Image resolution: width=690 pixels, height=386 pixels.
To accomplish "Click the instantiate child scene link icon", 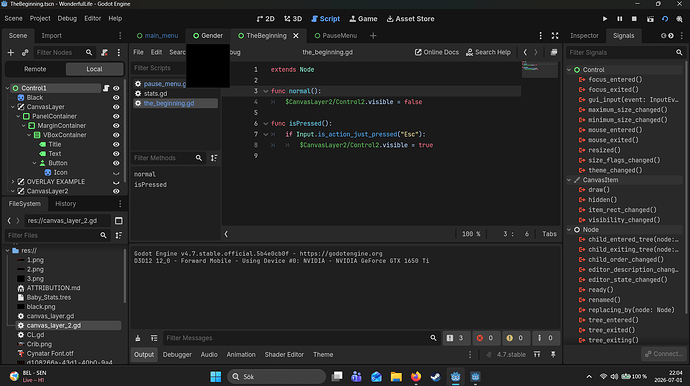I will [x=25, y=52].
